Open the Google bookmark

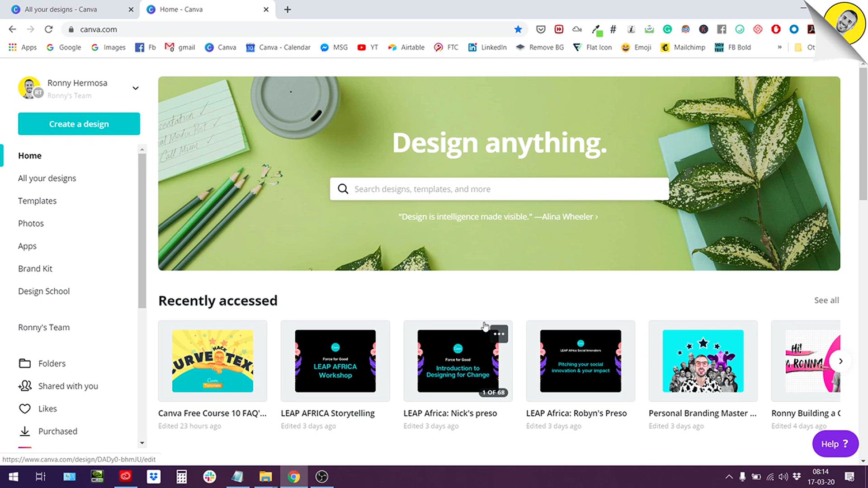coord(64,47)
